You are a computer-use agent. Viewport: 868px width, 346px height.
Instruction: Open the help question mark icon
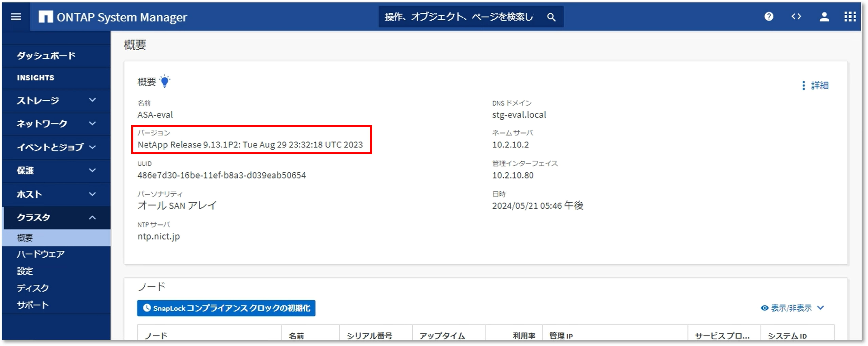769,16
